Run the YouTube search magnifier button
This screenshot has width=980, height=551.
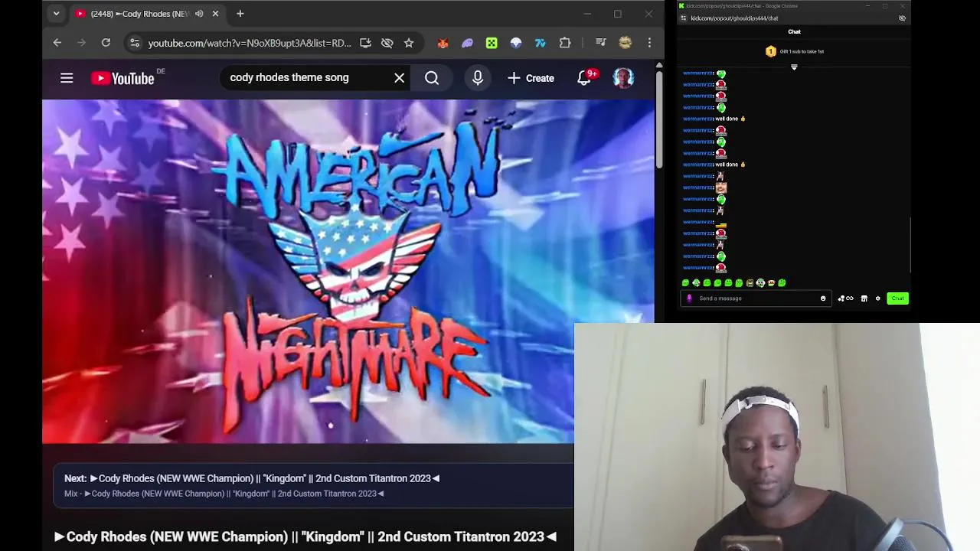click(432, 78)
